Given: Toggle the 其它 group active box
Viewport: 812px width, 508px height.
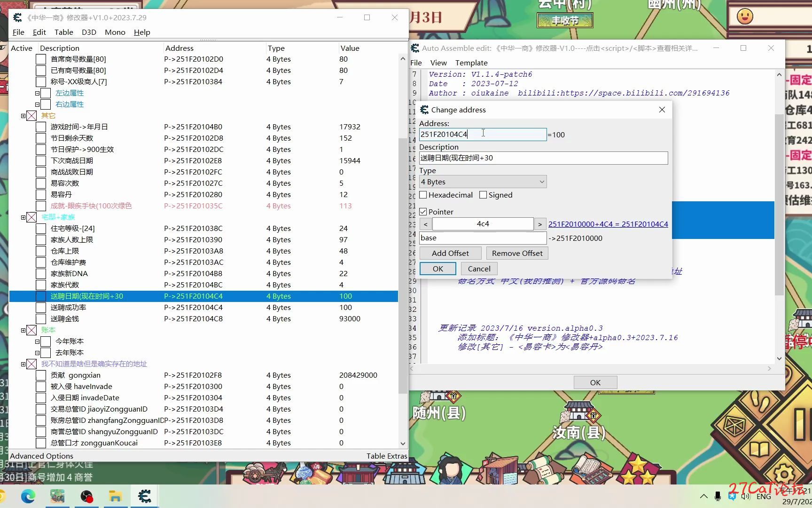Looking at the screenshot, I should [x=31, y=116].
